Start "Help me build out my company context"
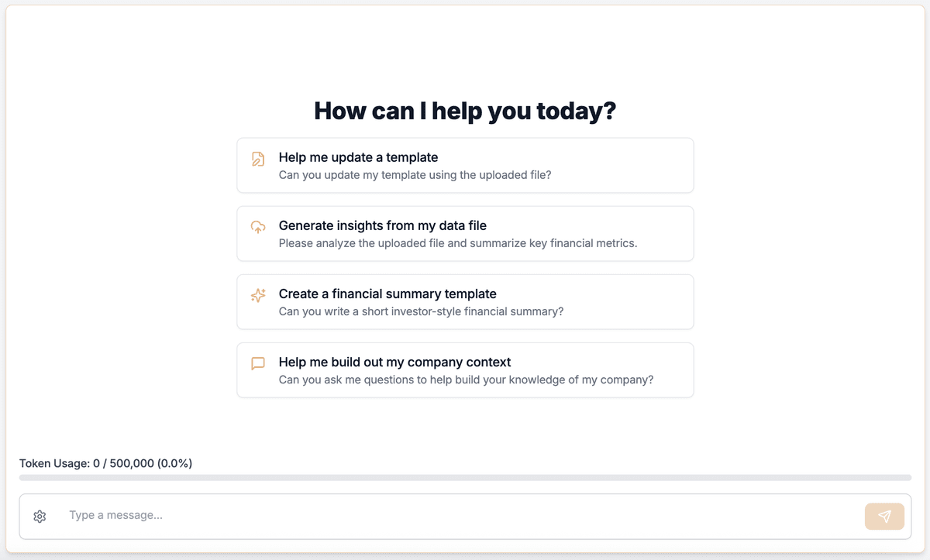Viewport: 930px width, 560px height. (x=394, y=362)
